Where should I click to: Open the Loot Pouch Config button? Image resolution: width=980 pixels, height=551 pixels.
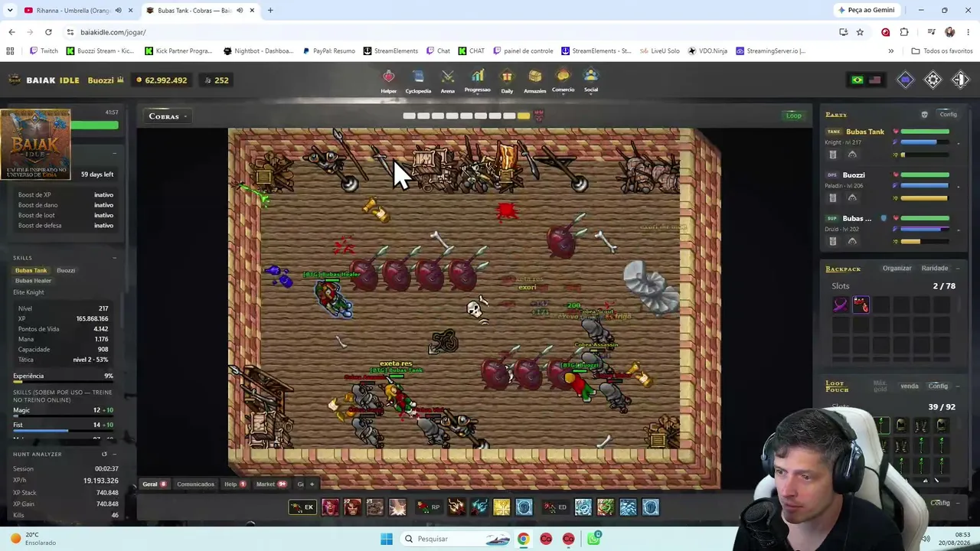click(938, 386)
